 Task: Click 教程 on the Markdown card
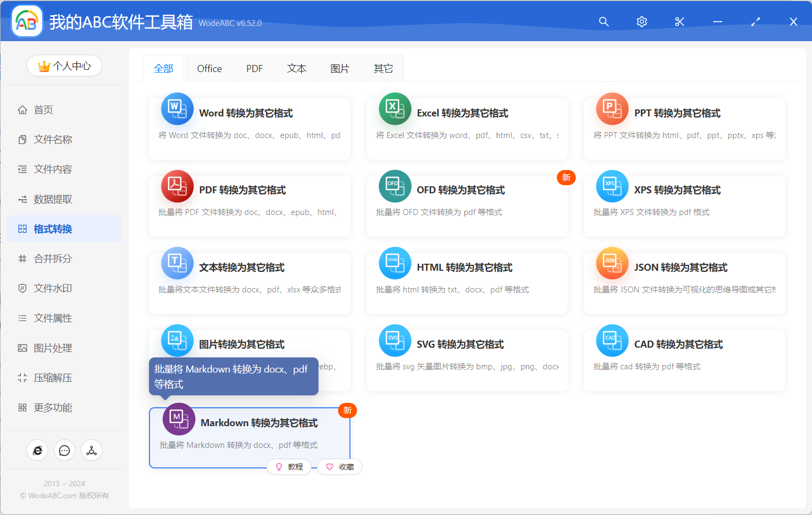[290, 466]
